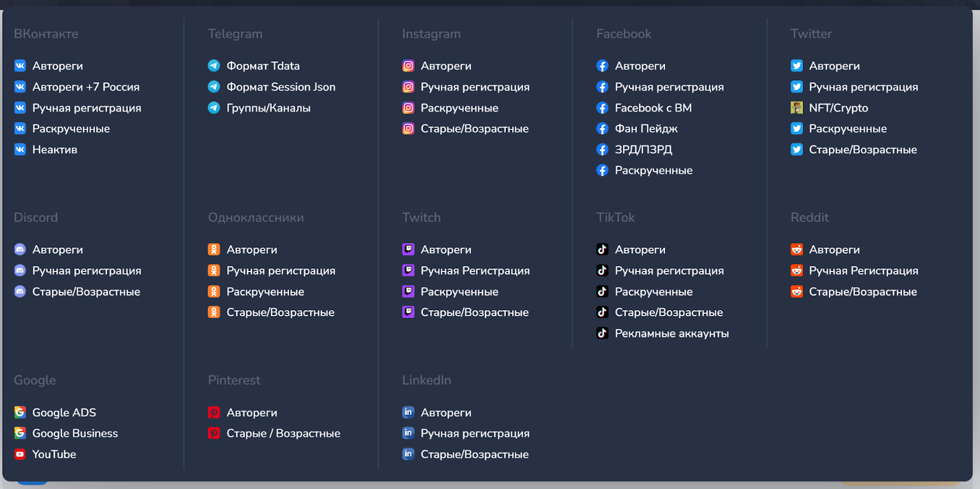980x489 pixels.
Task: Select Формат Session Json in Telegram
Action: (x=281, y=87)
